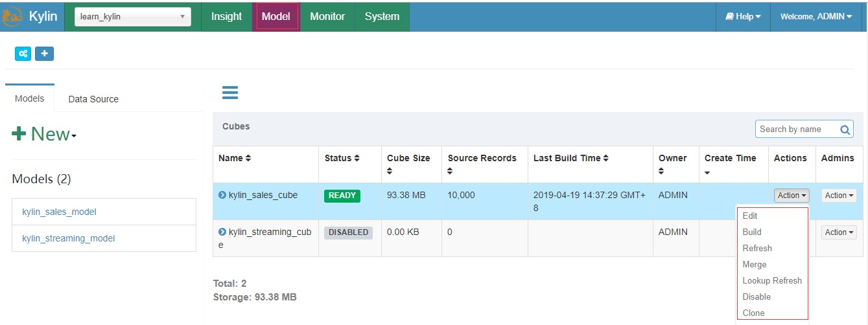
Task: Sort by Cube Size column arrows
Action: [x=390, y=172]
